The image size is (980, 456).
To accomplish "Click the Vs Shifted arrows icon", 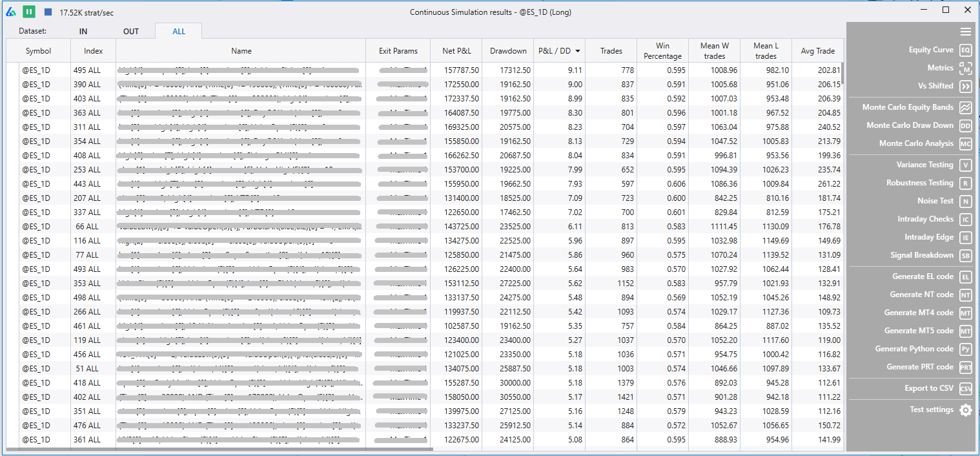I will point(965,87).
